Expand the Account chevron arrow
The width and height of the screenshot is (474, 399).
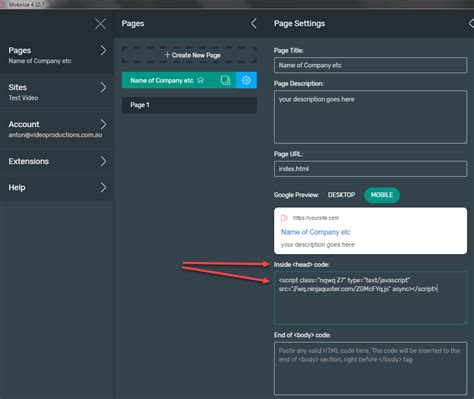(103, 124)
